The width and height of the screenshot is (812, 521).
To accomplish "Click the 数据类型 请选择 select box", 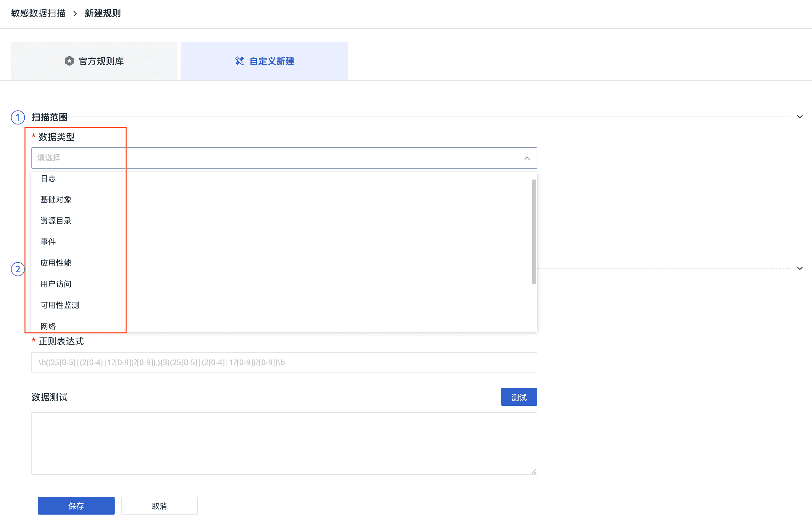I will click(x=284, y=158).
